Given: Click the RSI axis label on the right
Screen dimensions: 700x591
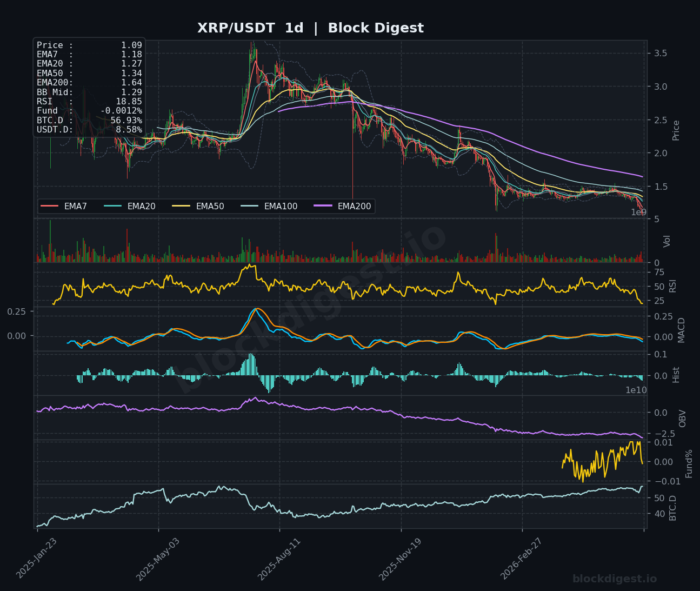Looking at the screenshot, I should (x=673, y=285).
